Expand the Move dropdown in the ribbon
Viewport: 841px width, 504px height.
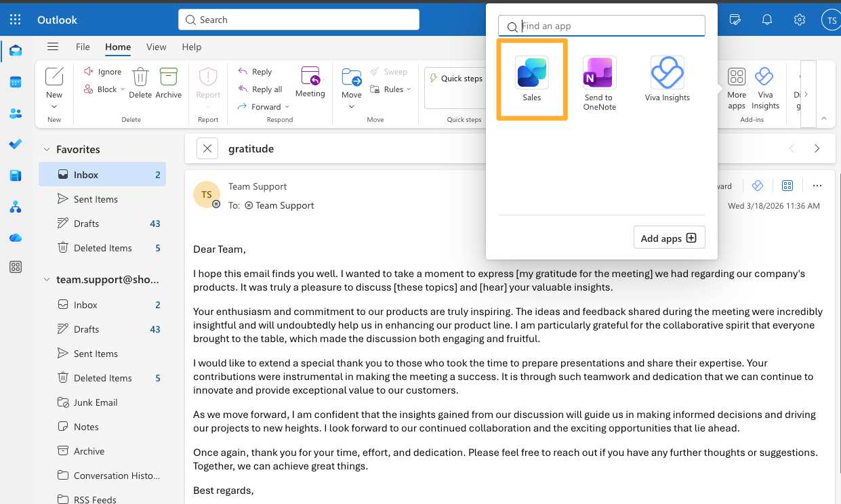351,106
